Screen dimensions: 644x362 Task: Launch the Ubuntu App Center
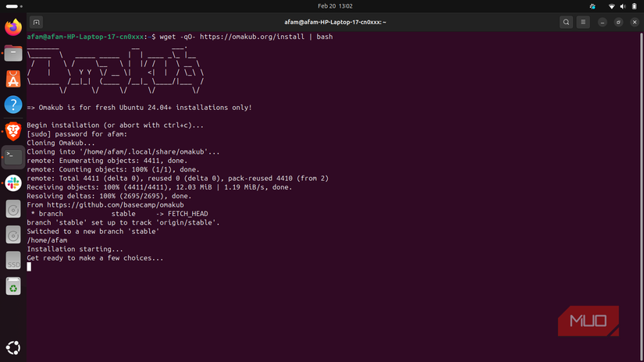(x=13, y=80)
